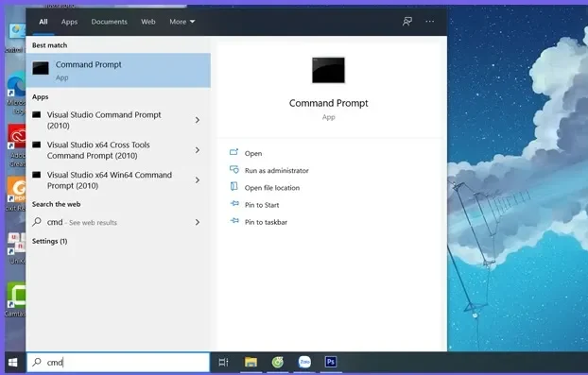Open Zalo from the taskbar
This screenshot has height=375, width=588.
click(304, 362)
